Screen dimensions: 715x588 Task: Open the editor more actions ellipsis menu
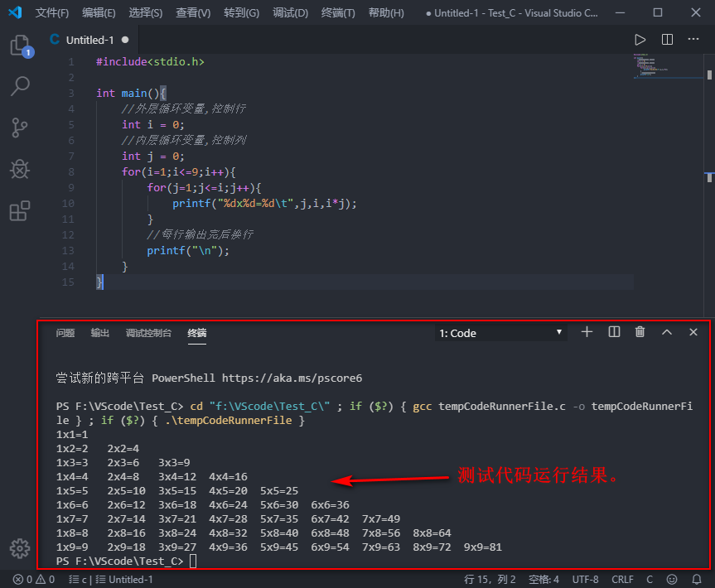[693, 39]
